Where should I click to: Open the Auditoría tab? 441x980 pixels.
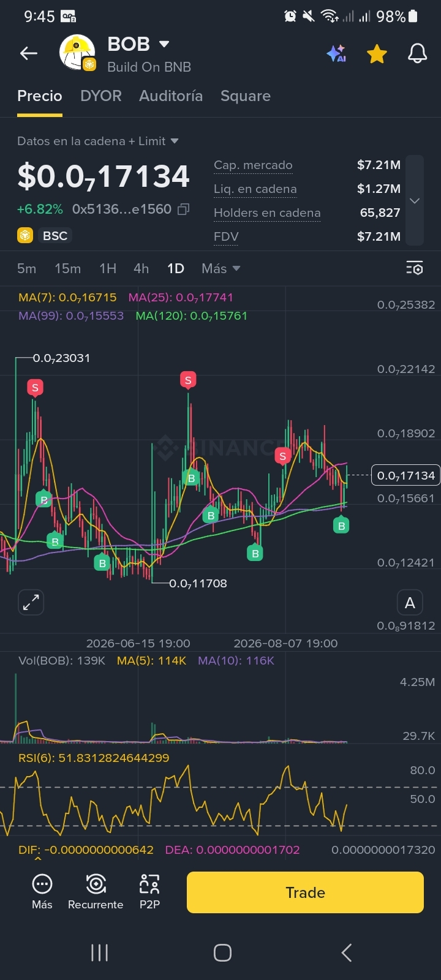(x=171, y=96)
